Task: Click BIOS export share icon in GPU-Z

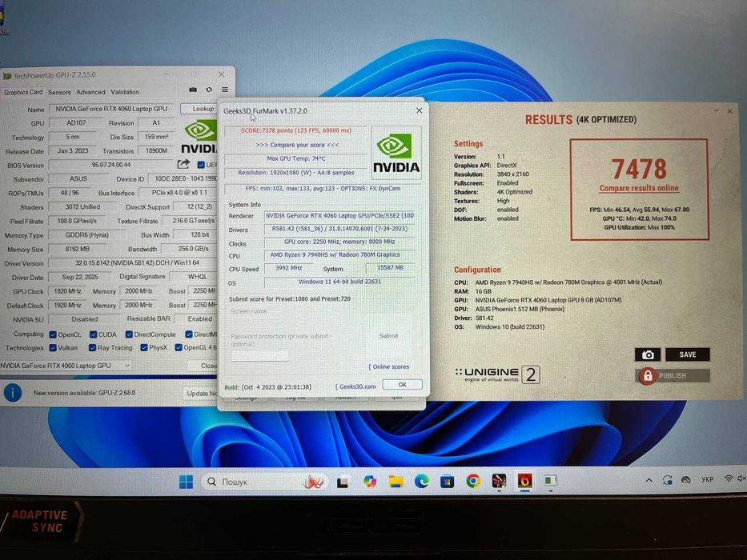Action: [x=183, y=164]
